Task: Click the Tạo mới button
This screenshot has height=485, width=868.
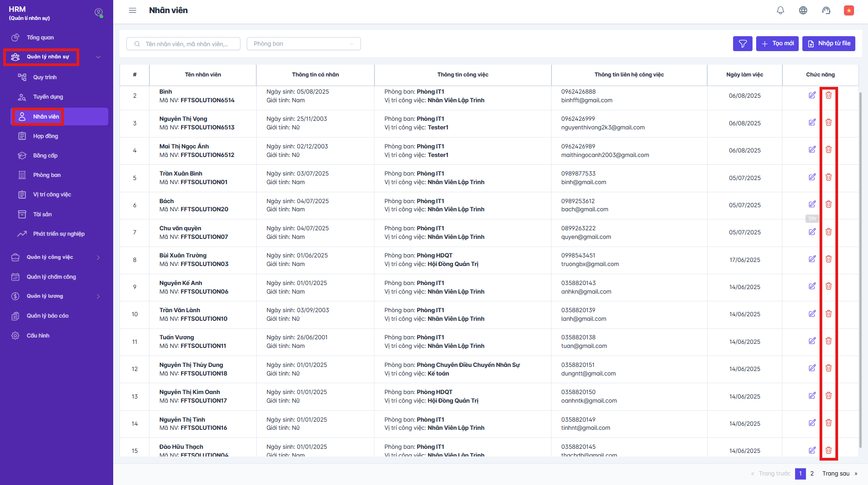Action: pyautogui.click(x=777, y=43)
